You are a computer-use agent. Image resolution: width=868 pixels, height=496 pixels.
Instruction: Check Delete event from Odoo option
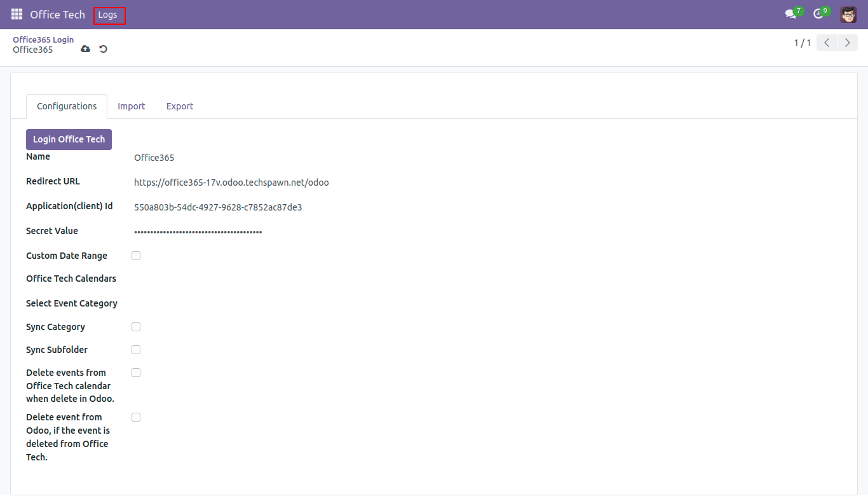[136, 417]
